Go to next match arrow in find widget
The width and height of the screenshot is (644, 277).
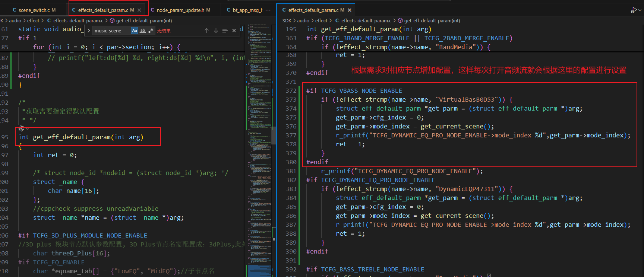pyautogui.click(x=216, y=31)
